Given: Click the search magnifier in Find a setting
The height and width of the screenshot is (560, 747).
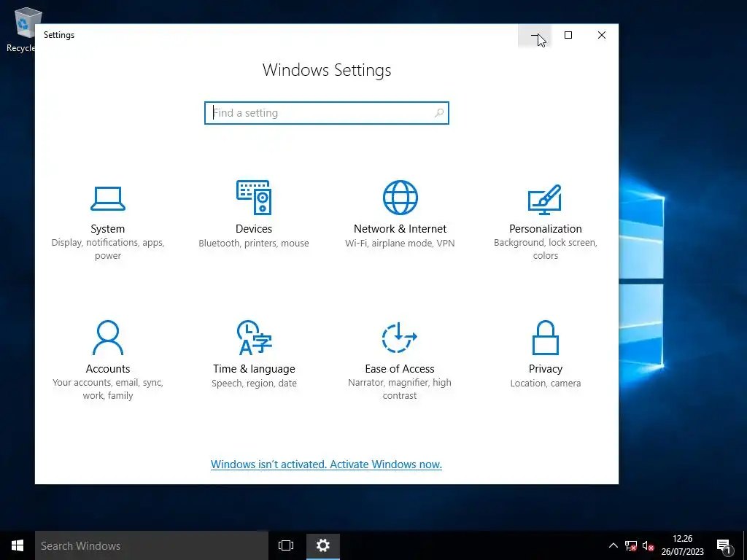Looking at the screenshot, I should click(438, 113).
